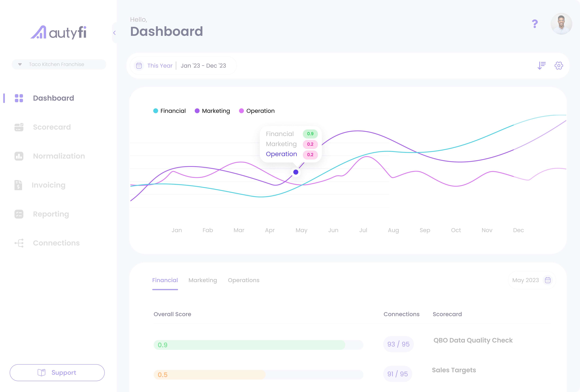Click the highlighted May data point
580x392 pixels.
click(296, 172)
